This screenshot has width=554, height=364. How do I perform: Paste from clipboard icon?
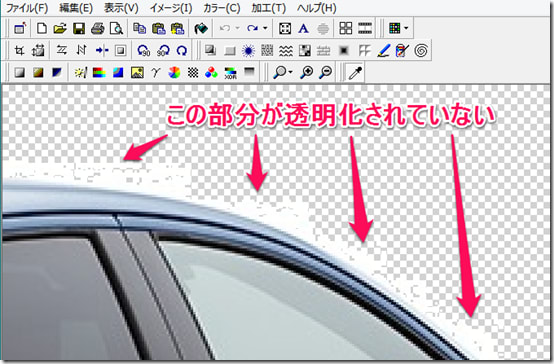(x=159, y=28)
